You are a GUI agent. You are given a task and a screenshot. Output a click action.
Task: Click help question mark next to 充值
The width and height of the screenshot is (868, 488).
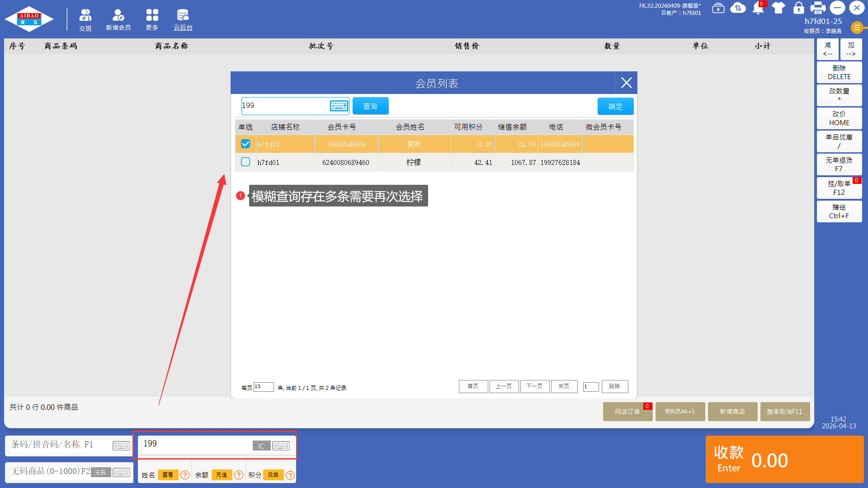[x=239, y=475]
